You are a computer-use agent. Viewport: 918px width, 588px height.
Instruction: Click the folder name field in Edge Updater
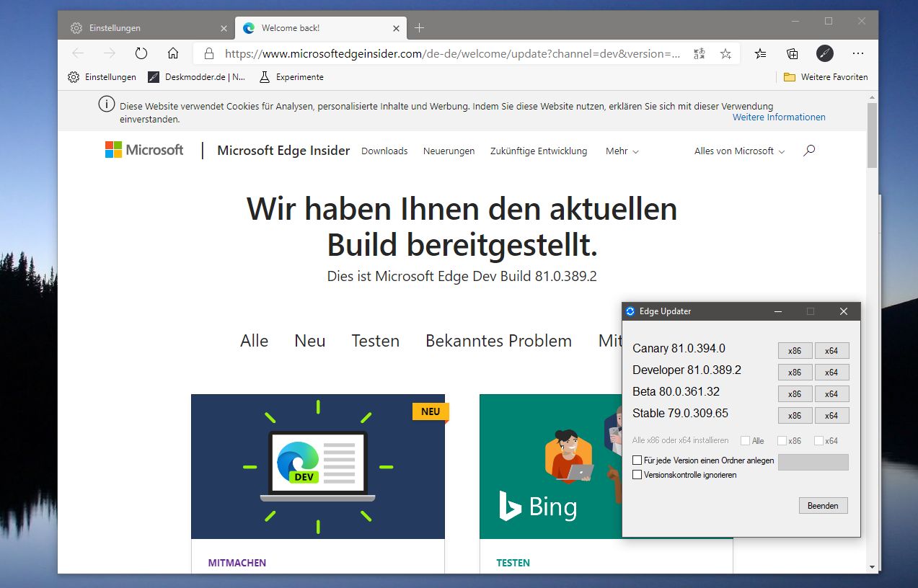pyautogui.click(x=813, y=462)
